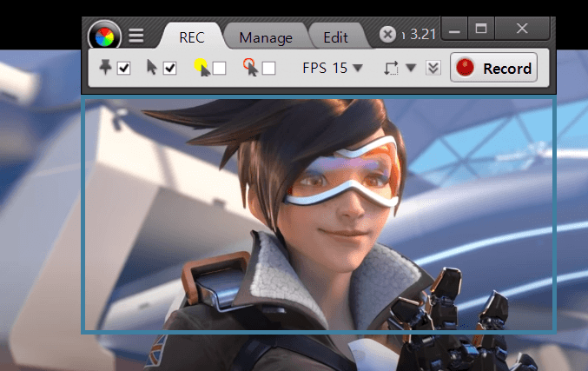Click the colorful app logo icon

[x=104, y=36]
